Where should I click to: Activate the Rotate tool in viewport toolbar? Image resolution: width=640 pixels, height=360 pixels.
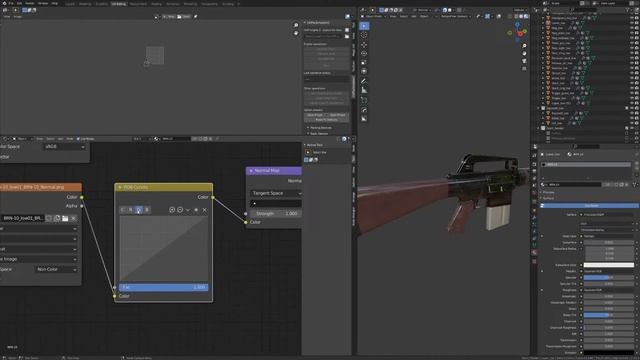pyautogui.click(x=364, y=53)
